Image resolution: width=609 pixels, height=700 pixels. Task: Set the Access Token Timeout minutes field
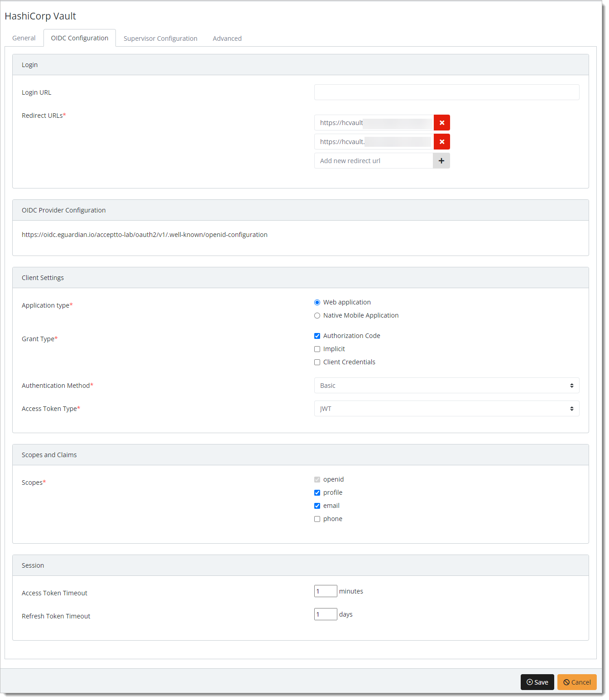[326, 591]
